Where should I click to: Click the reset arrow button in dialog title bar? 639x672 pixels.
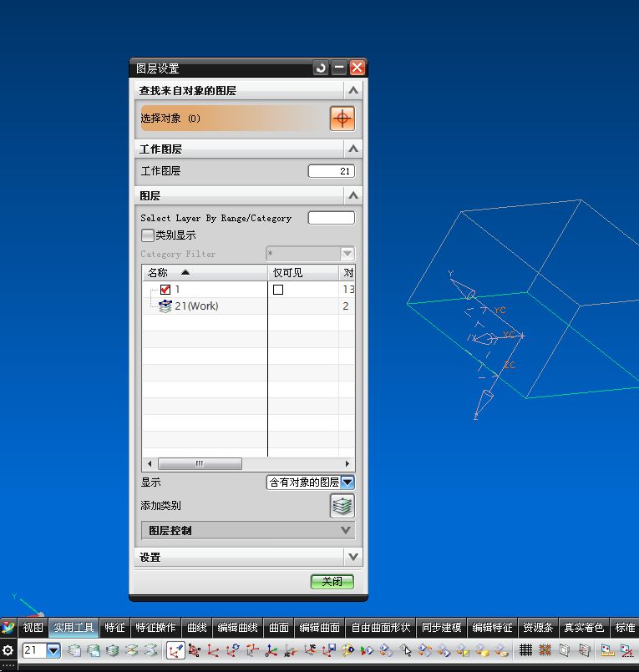click(x=321, y=68)
